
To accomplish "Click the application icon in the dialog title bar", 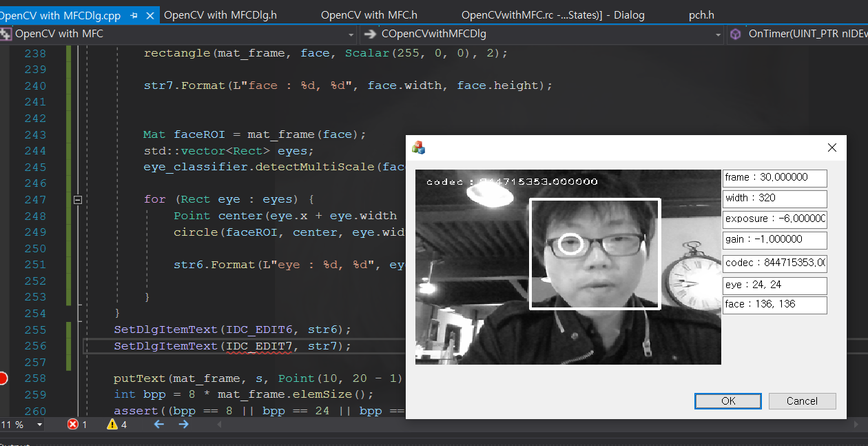I will click(418, 147).
